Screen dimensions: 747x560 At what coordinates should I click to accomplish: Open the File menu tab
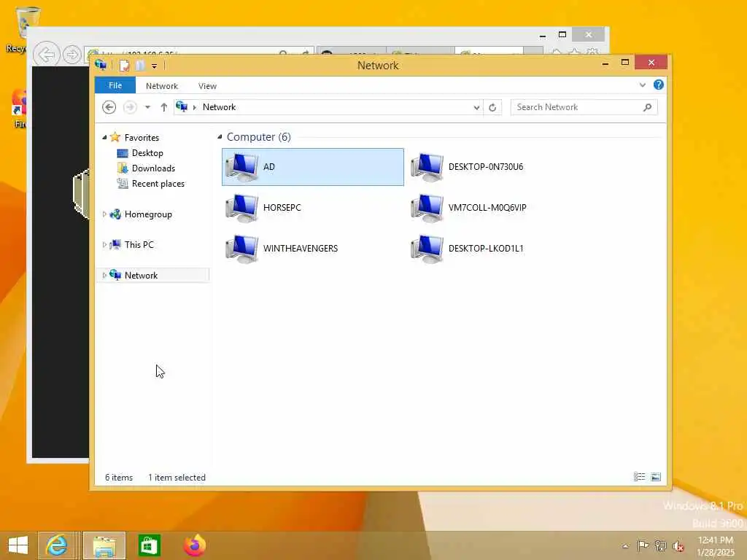click(x=115, y=86)
